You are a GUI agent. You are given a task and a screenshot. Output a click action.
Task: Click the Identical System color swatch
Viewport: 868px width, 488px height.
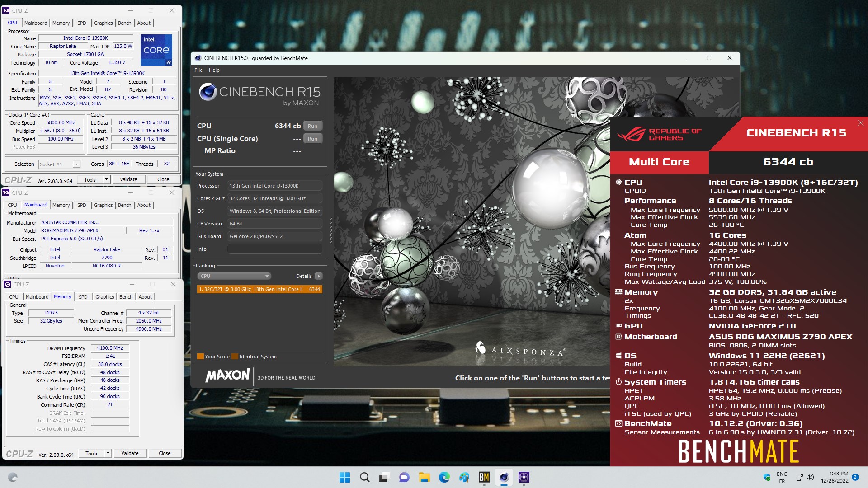[x=235, y=357]
